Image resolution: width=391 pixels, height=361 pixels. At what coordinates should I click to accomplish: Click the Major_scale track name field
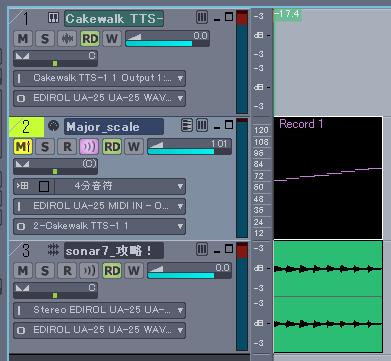coord(114,127)
